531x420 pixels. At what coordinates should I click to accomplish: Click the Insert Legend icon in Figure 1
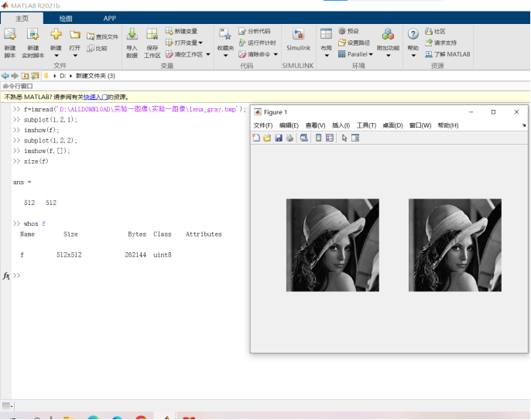(x=330, y=138)
